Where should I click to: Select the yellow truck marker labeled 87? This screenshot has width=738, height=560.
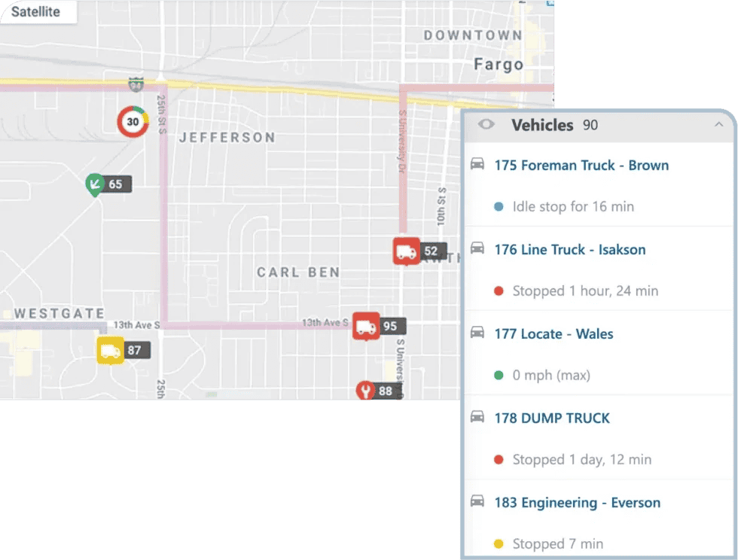110,350
